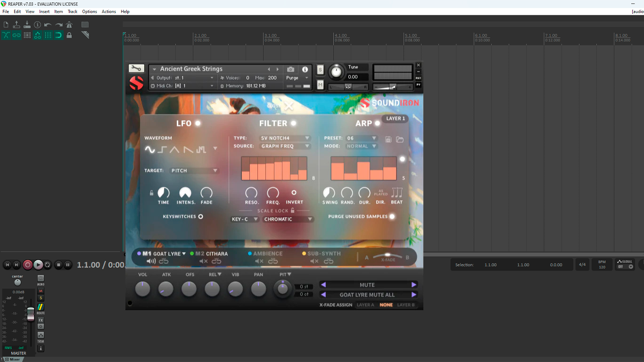This screenshot has width=644, height=362.
Task: Open filter TYPE SV NOTCH4 dropdown
Action: point(285,138)
